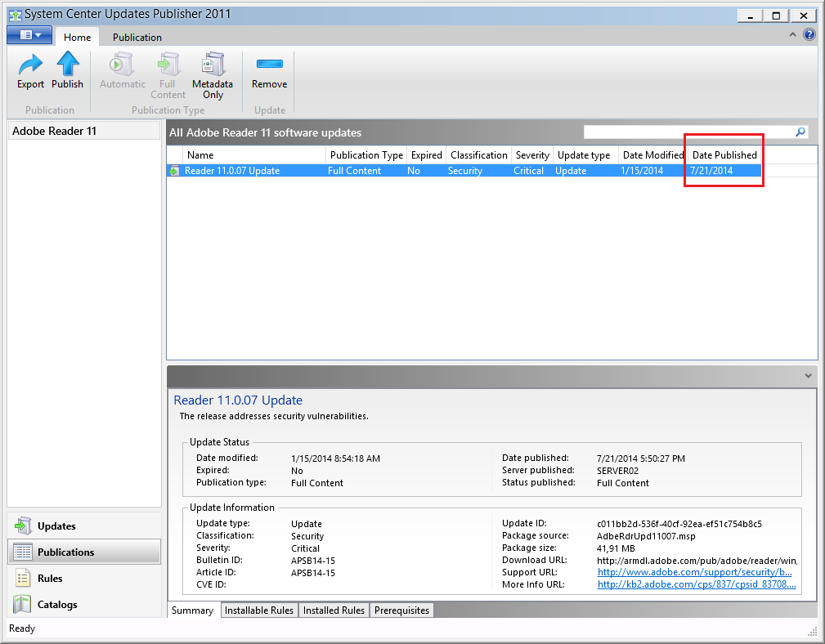Click the Download URL armdl.adobe.com value

697,561
